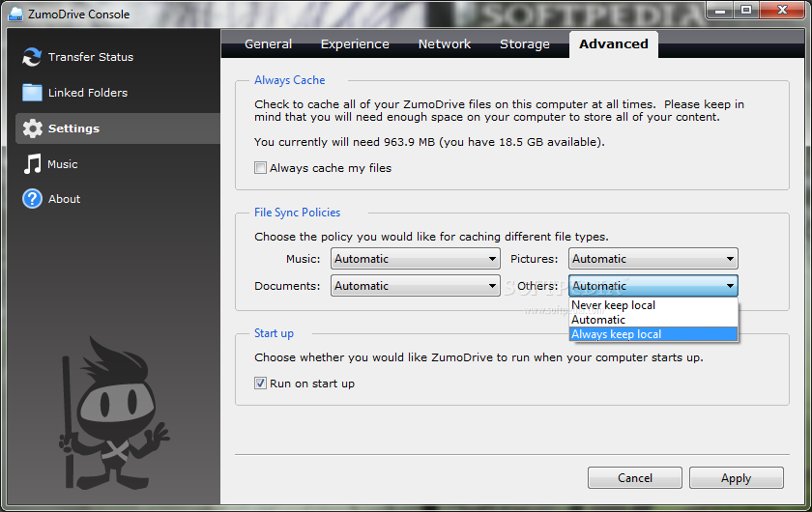Viewport: 812px width, 512px height.
Task: Click the Transfer Status sync arrows icon
Action: pos(32,57)
